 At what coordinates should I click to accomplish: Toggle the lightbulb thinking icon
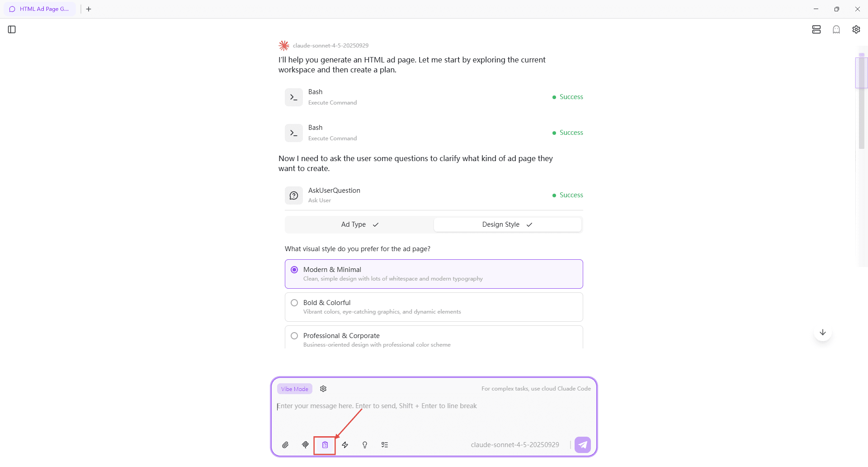365,445
